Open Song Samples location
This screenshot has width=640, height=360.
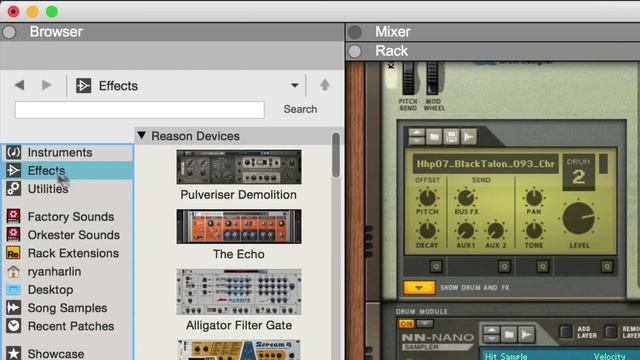click(67, 308)
